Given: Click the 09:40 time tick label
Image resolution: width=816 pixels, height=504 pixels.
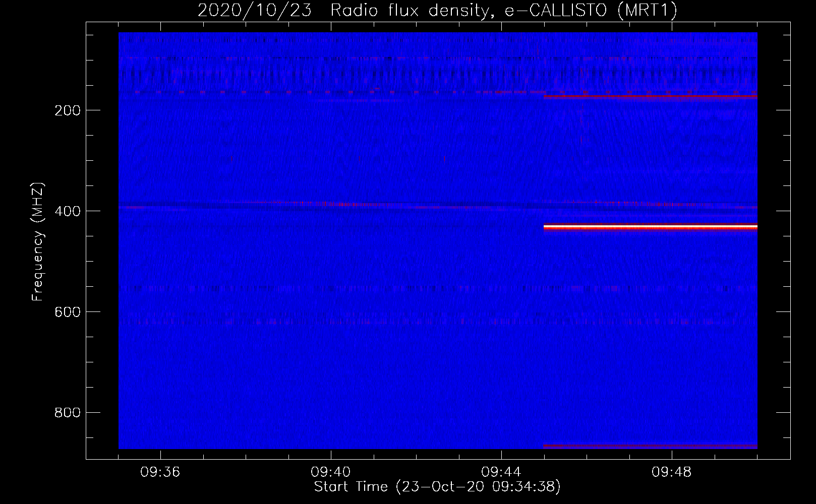Looking at the screenshot, I should 331,472.
